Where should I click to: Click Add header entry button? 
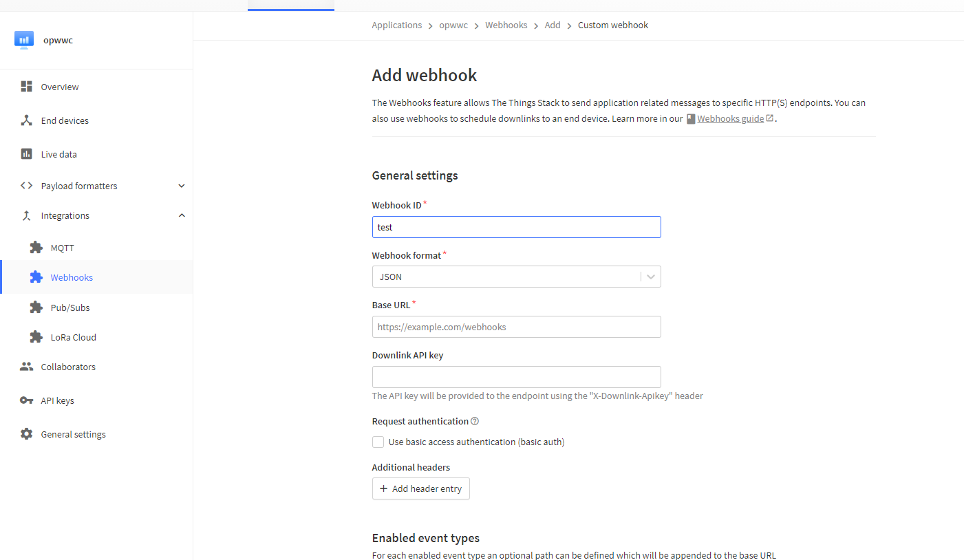pyautogui.click(x=420, y=488)
